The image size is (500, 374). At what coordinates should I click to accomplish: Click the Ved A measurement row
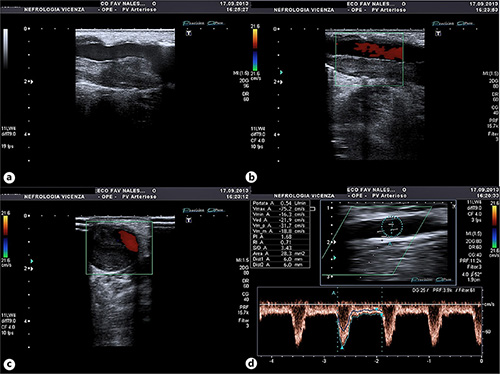tap(280, 220)
